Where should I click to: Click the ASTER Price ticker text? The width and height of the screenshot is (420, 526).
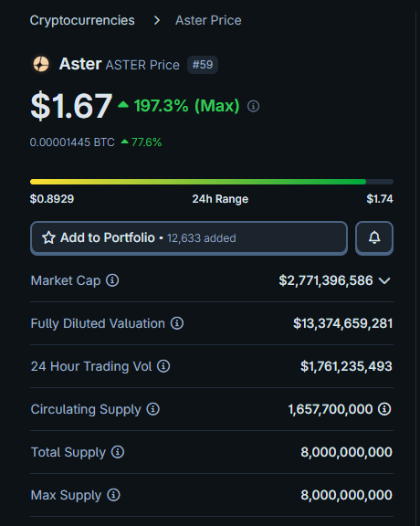tap(142, 65)
